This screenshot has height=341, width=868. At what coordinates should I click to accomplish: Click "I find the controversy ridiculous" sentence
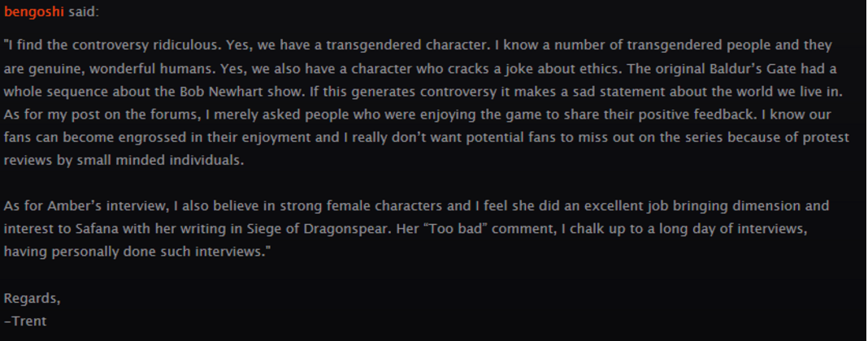[113, 45]
